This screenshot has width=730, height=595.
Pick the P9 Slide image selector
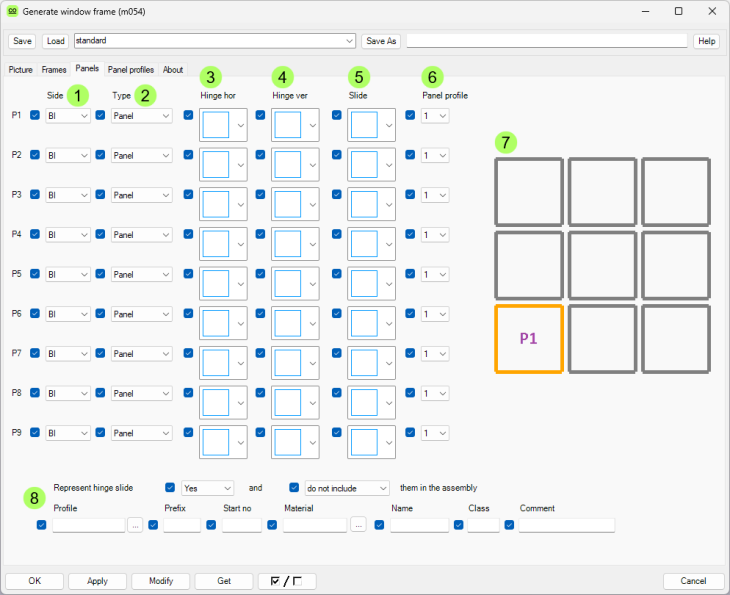pyautogui.click(x=371, y=442)
